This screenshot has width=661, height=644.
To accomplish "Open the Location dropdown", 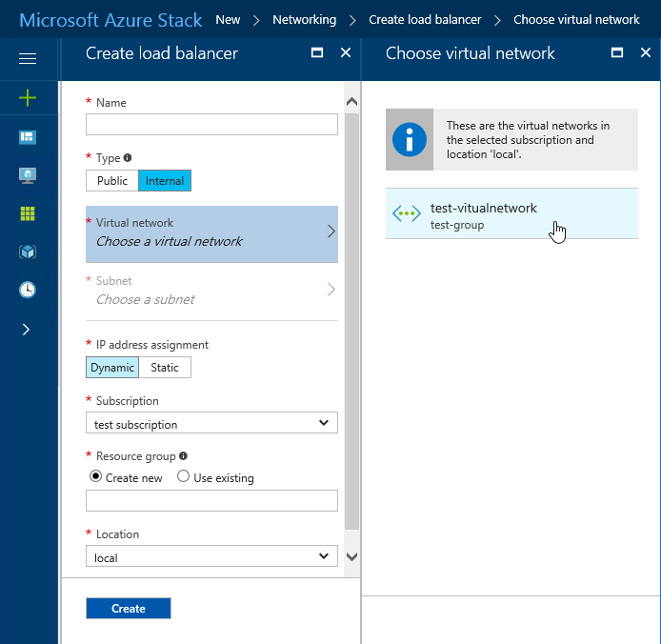I will pos(211,556).
